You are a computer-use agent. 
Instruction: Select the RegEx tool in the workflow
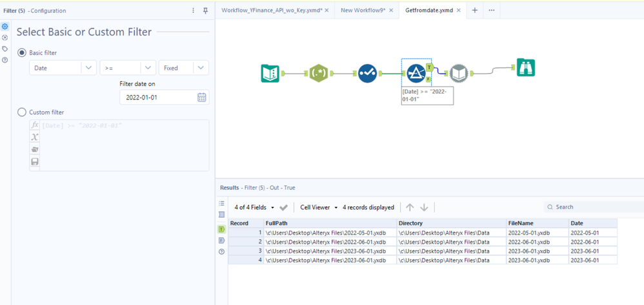319,74
